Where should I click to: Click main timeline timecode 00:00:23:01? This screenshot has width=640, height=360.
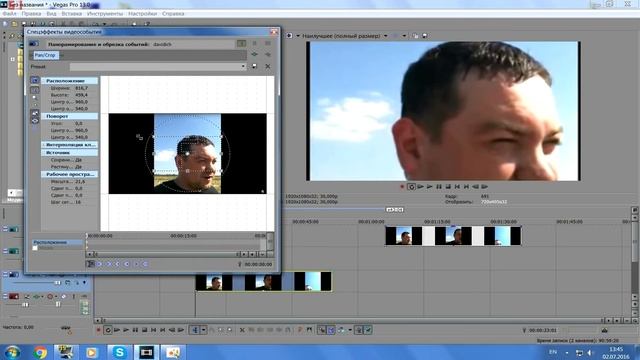pyautogui.click(x=543, y=330)
